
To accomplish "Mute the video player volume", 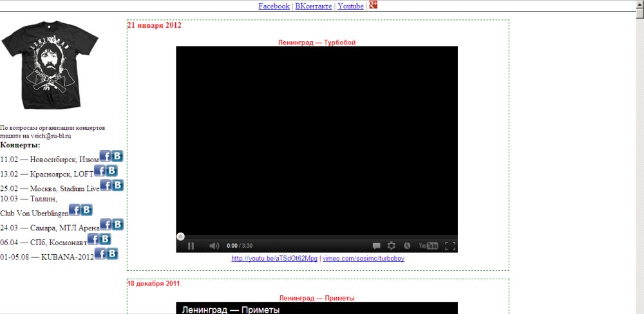I will click(x=214, y=246).
